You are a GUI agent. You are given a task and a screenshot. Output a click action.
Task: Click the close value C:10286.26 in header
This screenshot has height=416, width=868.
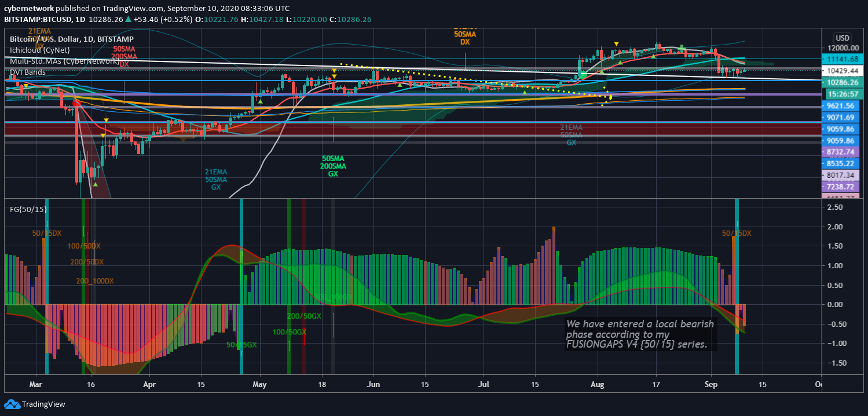tap(350, 19)
